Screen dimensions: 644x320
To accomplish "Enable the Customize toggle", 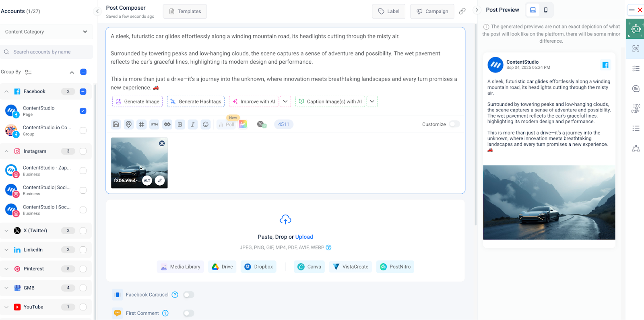I will click(x=454, y=124).
